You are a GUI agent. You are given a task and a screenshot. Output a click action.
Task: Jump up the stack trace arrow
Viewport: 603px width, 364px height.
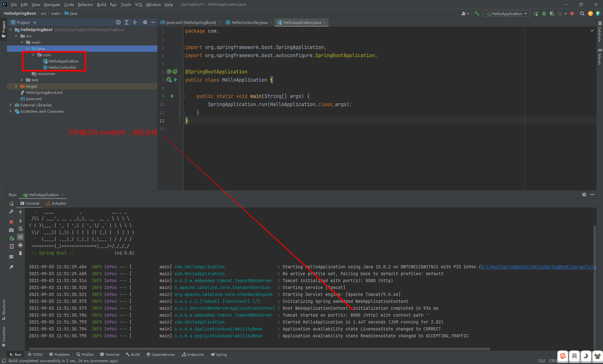pos(20,212)
